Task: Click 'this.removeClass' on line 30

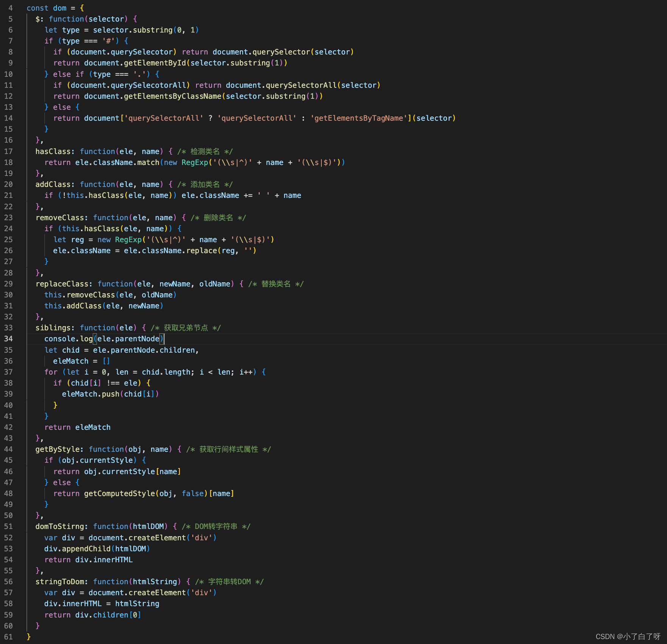Action: tap(79, 295)
